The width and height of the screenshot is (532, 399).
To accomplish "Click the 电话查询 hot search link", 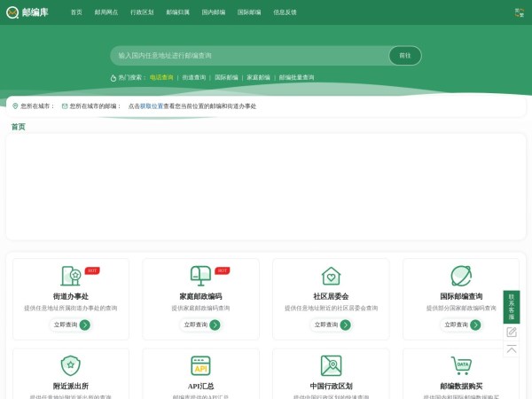I will point(161,78).
